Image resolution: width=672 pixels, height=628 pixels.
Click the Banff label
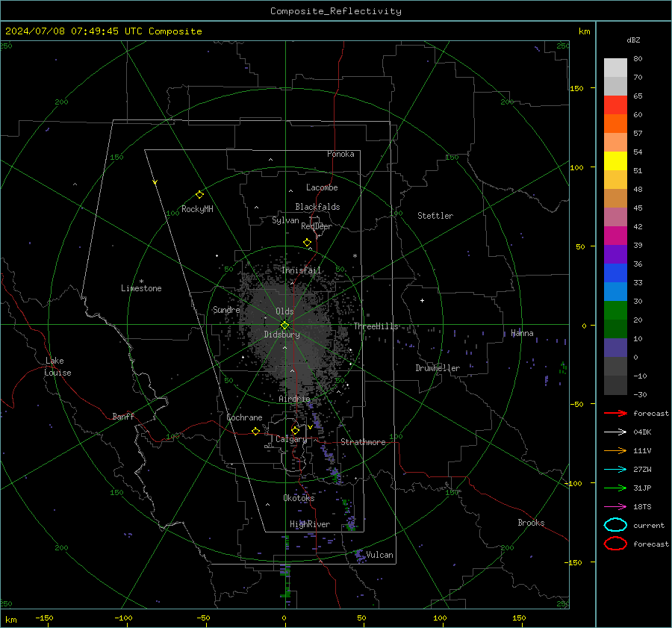[x=123, y=416]
